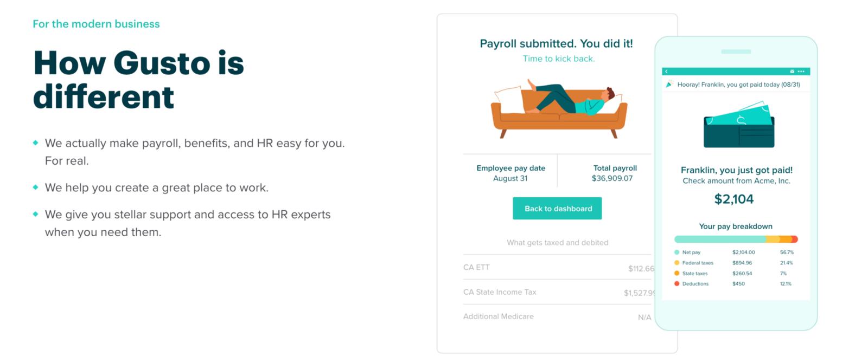This screenshot has height=363, width=868.
Task: Tap the back arrow in phone header
Action: (666, 72)
